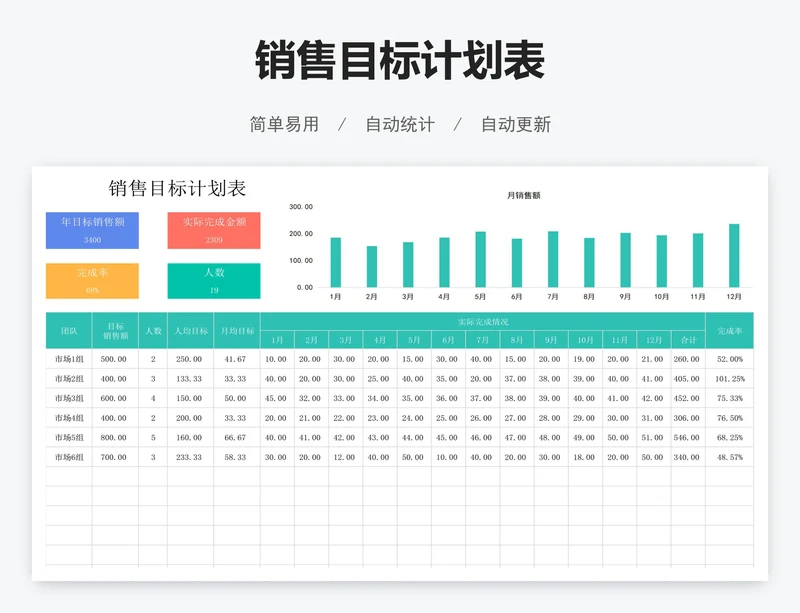Click the 76.50% completion rate cell
800x613 pixels.
730,418
